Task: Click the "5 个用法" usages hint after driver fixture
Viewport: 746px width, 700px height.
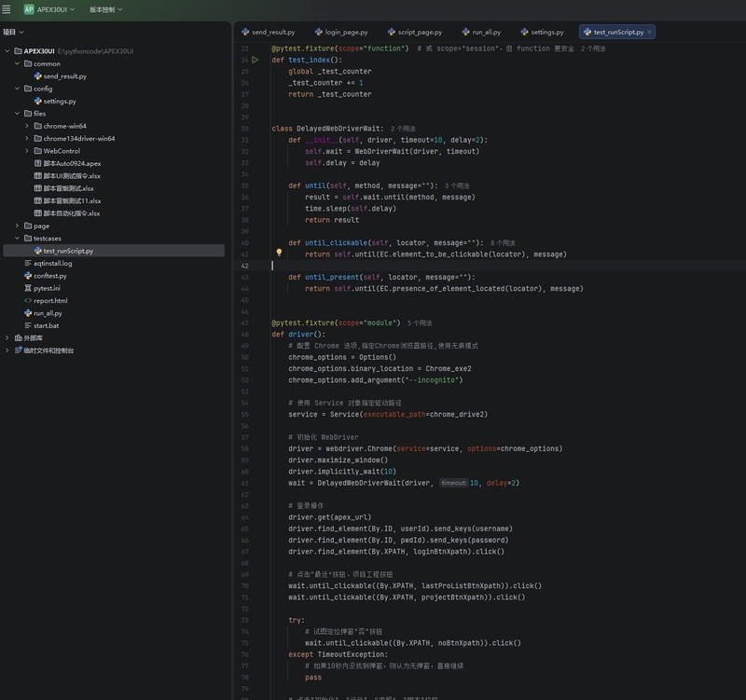Action: click(420, 323)
